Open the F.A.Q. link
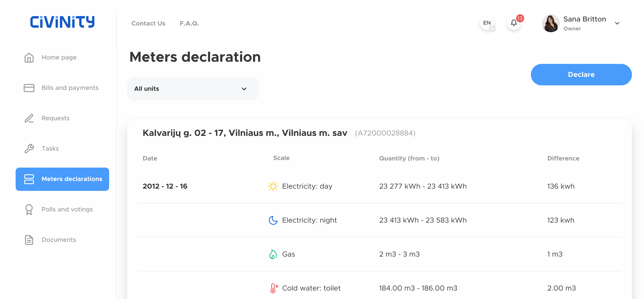The height and width of the screenshot is (299, 644). (189, 23)
